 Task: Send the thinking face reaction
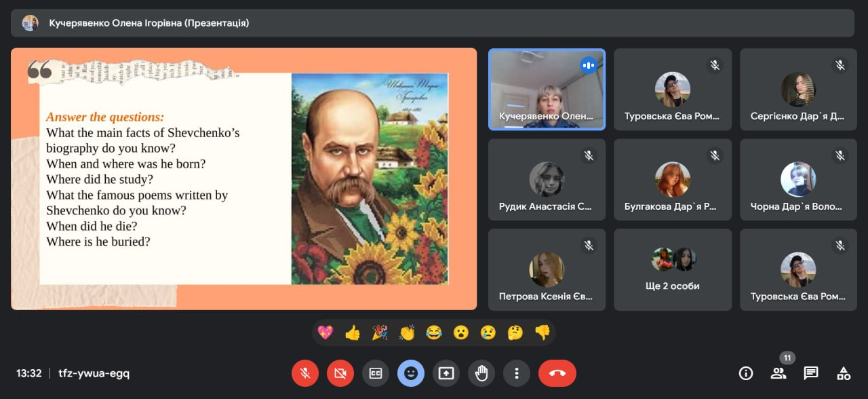click(x=515, y=332)
